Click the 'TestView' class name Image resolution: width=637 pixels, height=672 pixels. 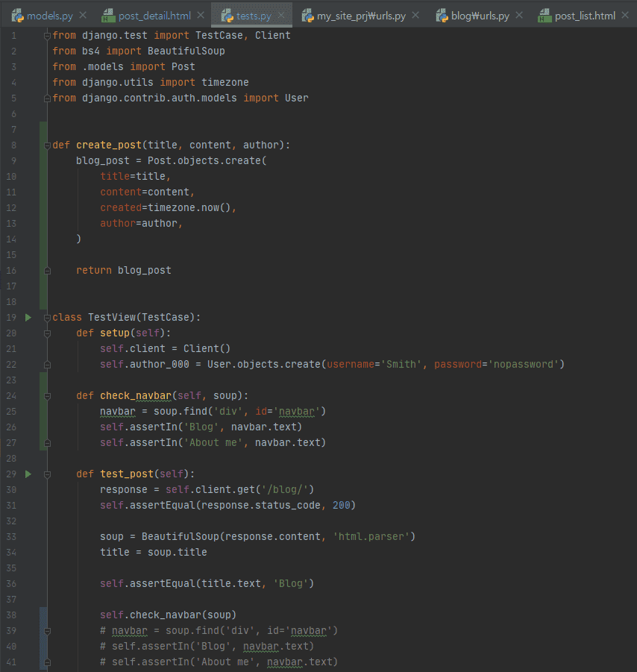click(x=112, y=318)
